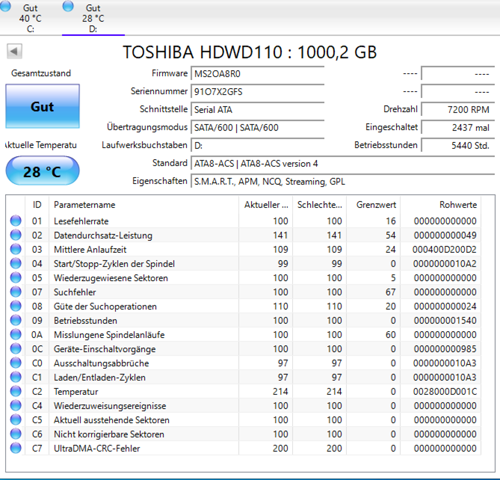Image resolution: width=500 pixels, height=480 pixels.
Task: Select the Lesefehlerrate parameter name
Action: pos(81,221)
